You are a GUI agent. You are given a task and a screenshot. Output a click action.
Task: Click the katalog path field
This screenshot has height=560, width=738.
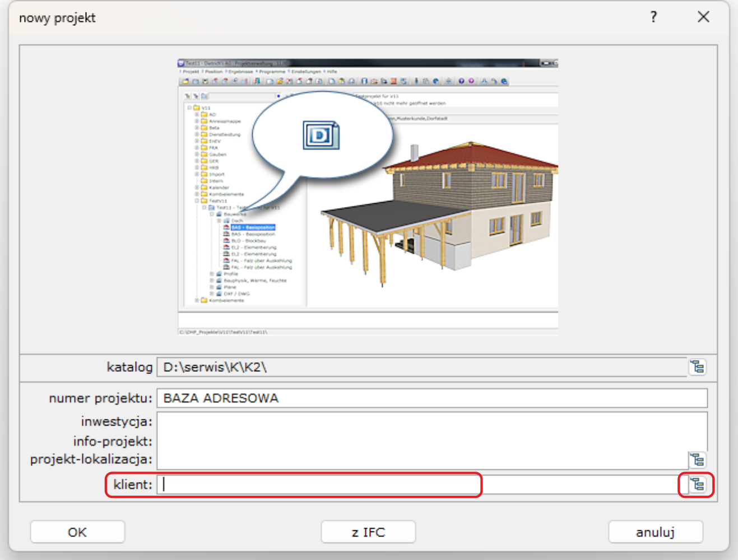pos(421,367)
